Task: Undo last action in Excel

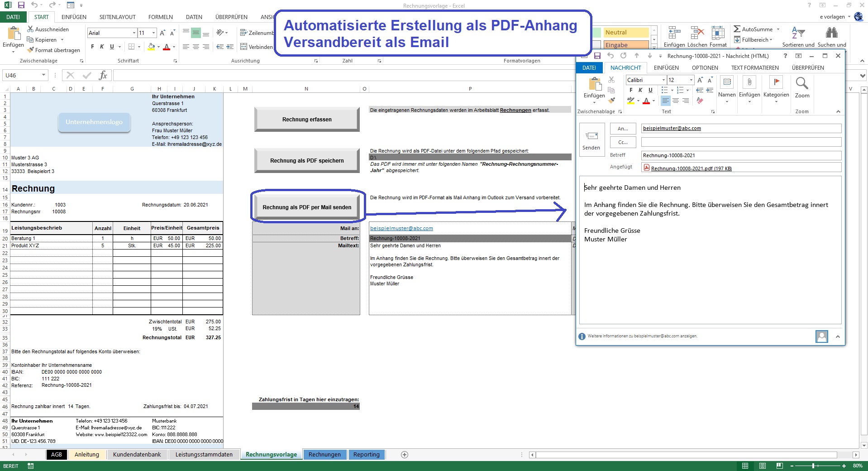Action: (x=34, y=5)
